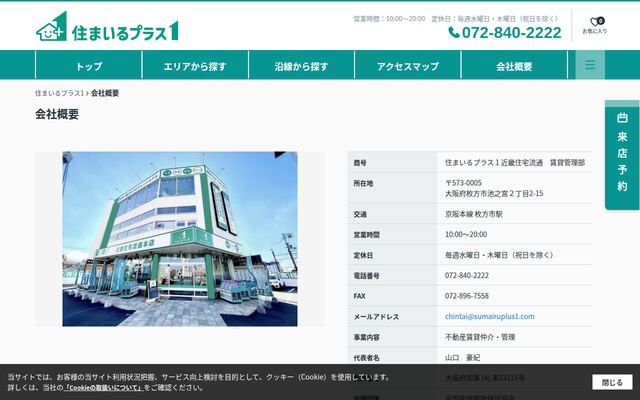640x400 pixels.
Task: Open the 沿線から探す menu item
Action: (301, 66)
